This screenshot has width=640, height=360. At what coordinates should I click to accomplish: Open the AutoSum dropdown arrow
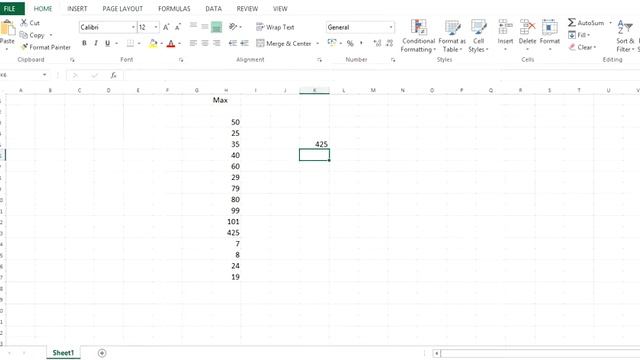(610, 23)
